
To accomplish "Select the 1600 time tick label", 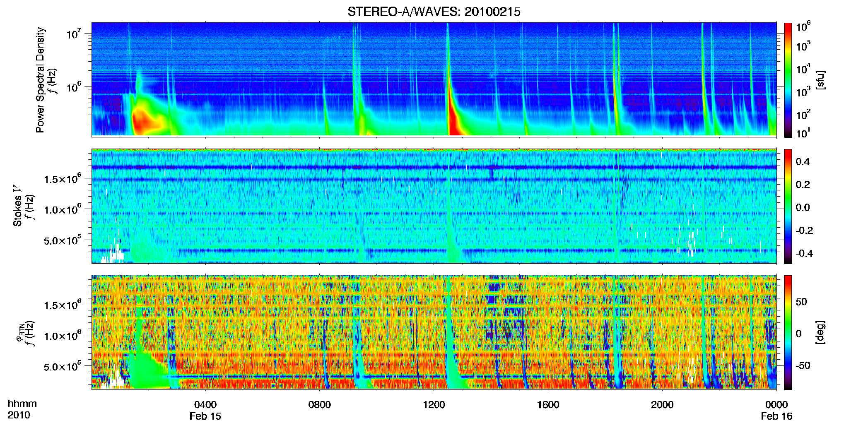I will click(x=548, y=405).
